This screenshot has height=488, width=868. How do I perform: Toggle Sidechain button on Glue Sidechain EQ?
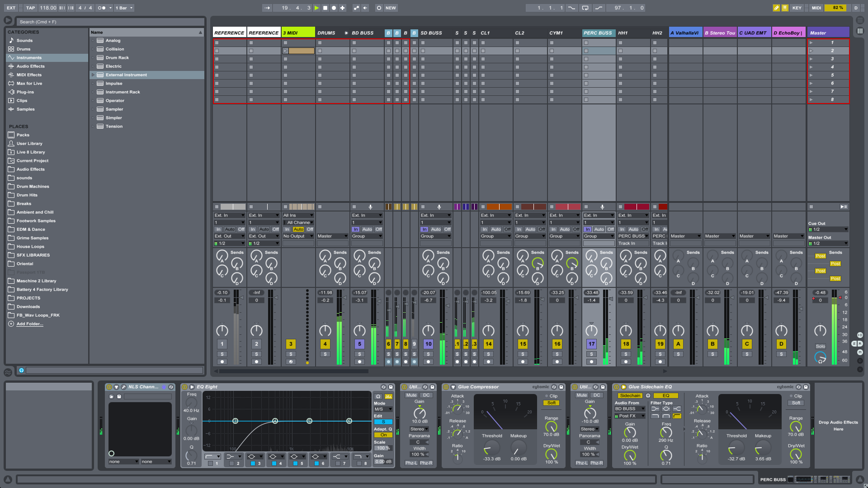coord(630,395)
